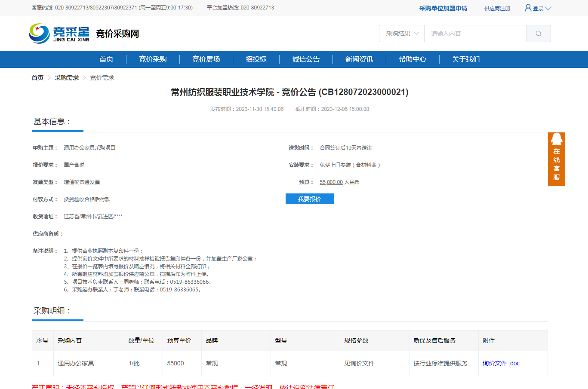The image size is (588, 389).
Task: Click the search magnifier icon button
Action: pyautogui.click(x=538, y=34)
